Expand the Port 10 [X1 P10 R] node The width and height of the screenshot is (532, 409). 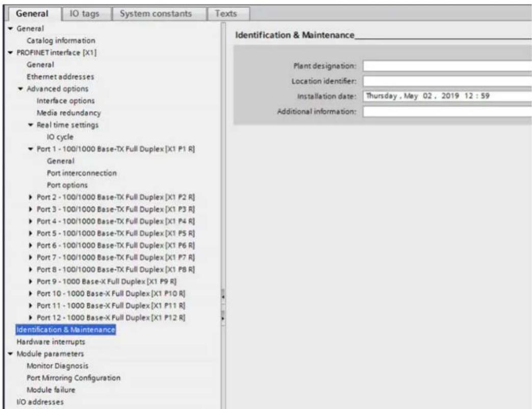tap(31, 294)
